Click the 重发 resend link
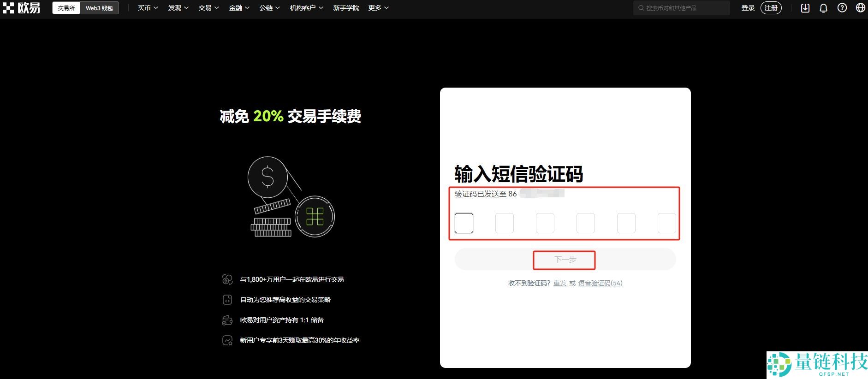This screenshot has width=868, height=379. pos(560,283)
